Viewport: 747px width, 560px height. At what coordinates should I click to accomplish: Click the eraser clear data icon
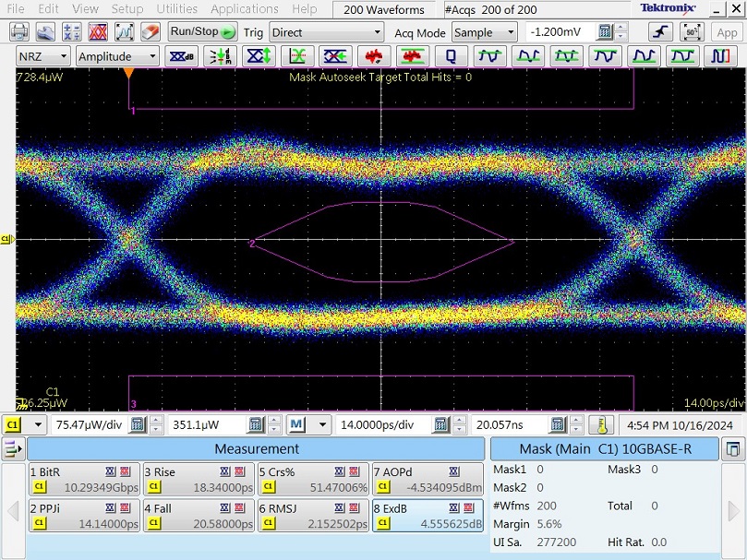coord(151,31)
